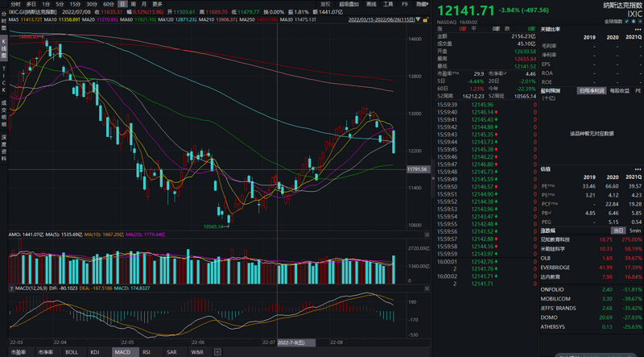Open the 关键比率 three-dot more menu
The image size is (644, 357).
click(638, 29)
